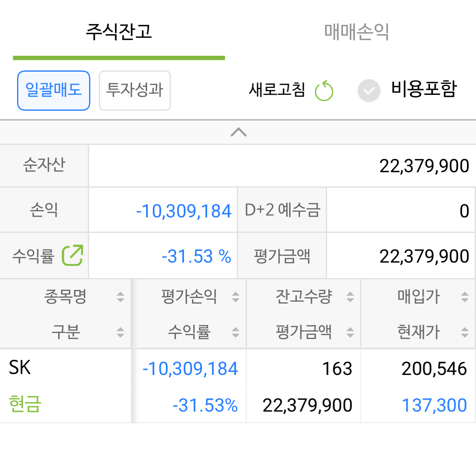Sort by 매입가 column arrows

click(465, 297)
